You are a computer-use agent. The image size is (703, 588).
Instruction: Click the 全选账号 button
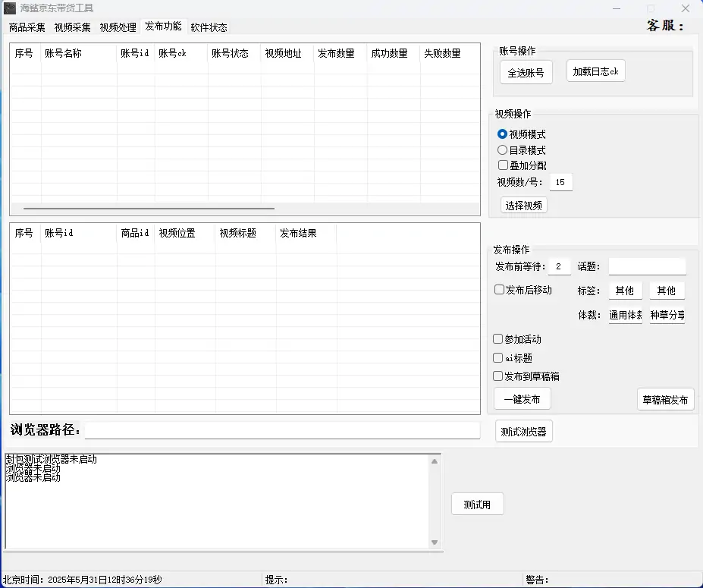[x=526, y=73]
